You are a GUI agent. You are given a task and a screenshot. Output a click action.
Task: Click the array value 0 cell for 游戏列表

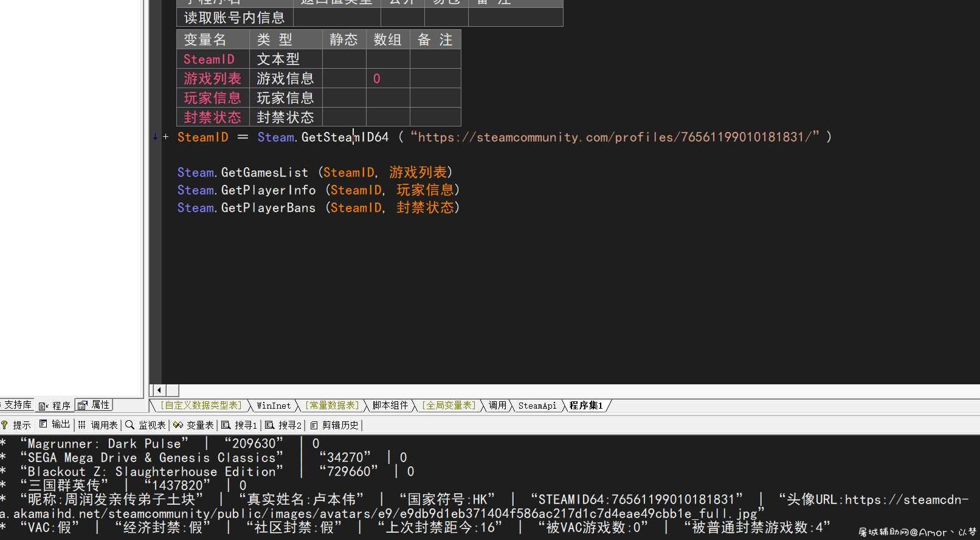tap(388, 78)
